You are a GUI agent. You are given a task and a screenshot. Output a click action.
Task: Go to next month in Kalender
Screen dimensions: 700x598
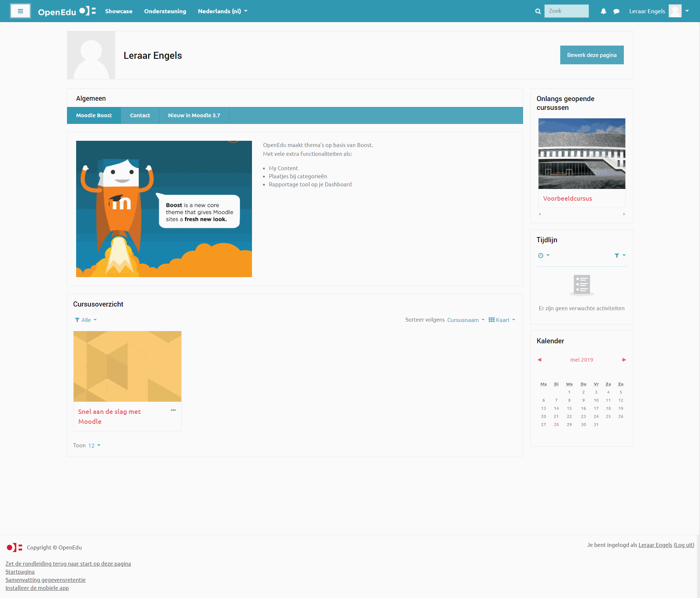[x=624, y=360]
